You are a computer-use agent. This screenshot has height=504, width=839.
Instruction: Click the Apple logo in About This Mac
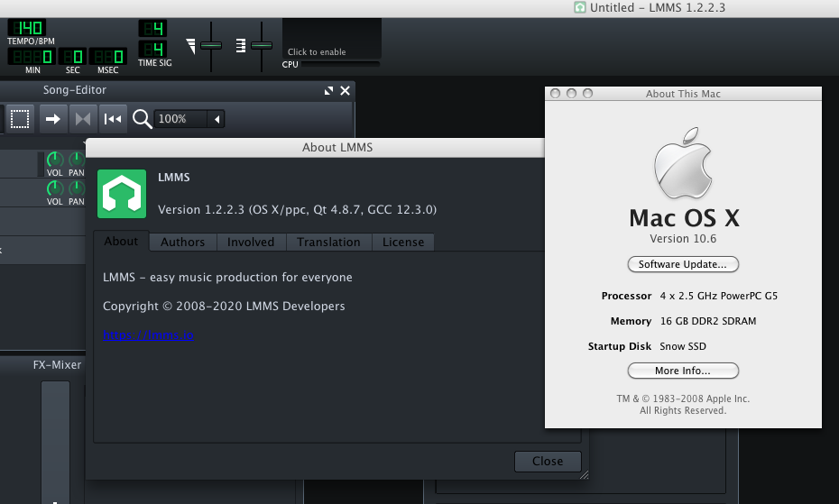click(x=683, y=163)
